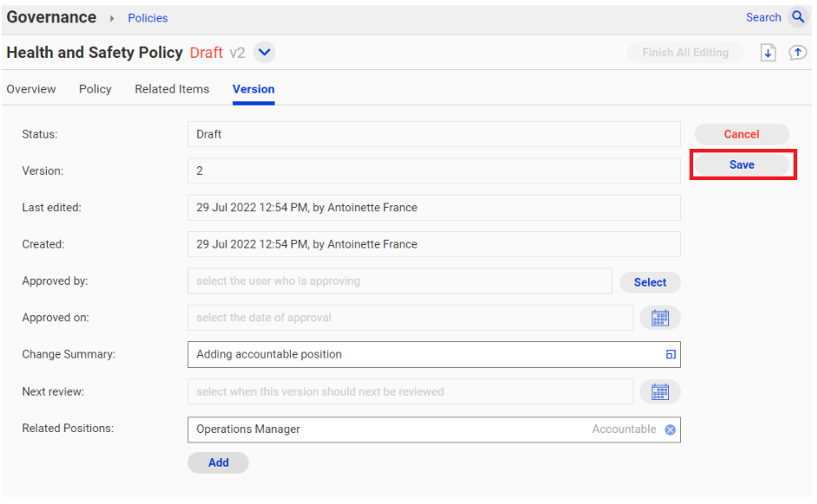Select the Version tab
This screenshot has width=817, height=504.
pos(253,89)
